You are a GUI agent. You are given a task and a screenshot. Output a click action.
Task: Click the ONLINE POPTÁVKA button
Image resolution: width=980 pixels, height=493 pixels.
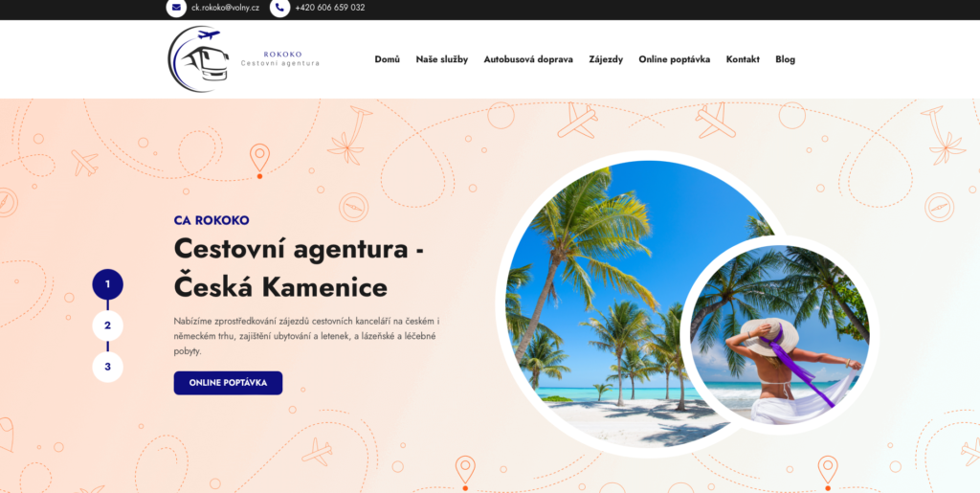point(228,383)
